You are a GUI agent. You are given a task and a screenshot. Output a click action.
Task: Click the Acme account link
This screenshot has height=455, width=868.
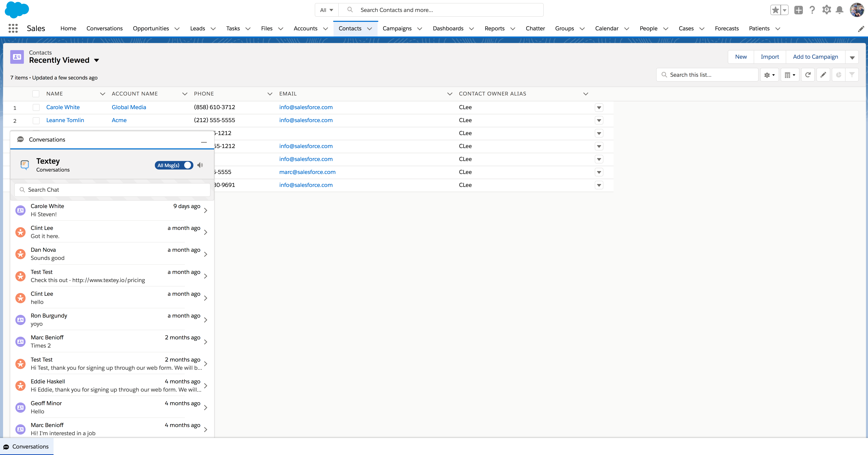pos(119,120)
